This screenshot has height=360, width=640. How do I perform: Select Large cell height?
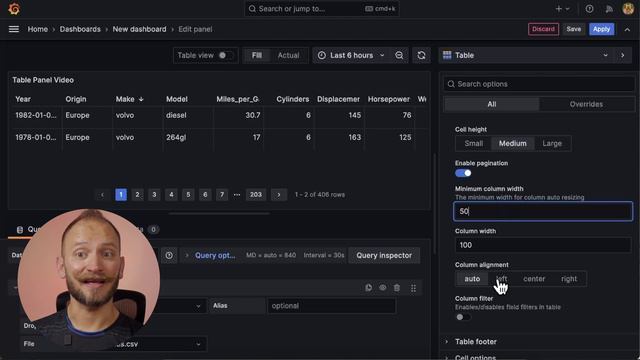552,143
